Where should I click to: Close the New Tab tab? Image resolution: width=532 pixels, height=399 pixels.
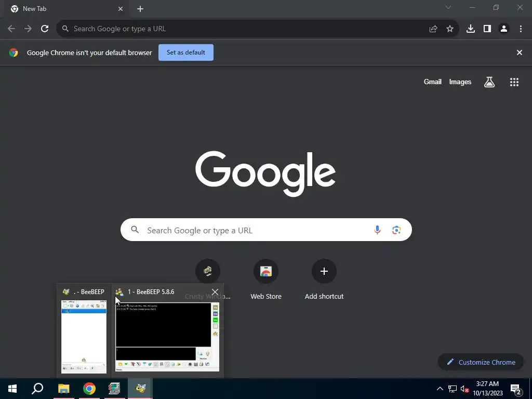click(121, 9)
